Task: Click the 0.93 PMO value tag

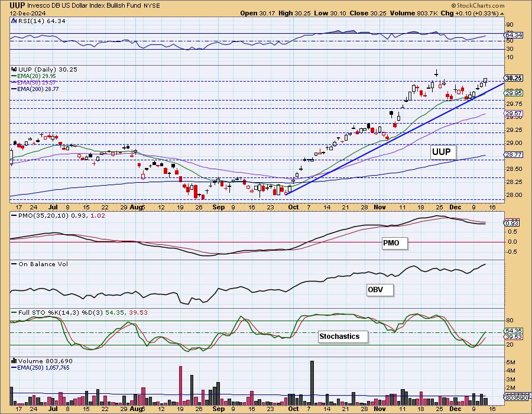Action: [x=512, y=223]
